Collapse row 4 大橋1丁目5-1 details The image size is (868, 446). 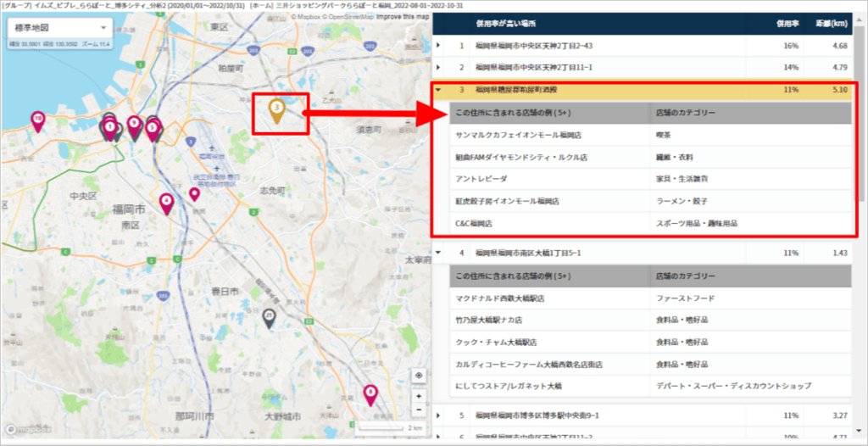[438, 254]
